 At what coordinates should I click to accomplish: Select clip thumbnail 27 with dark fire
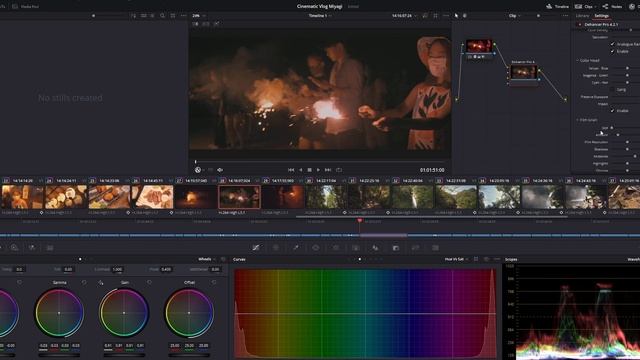(x=196, y=197)
